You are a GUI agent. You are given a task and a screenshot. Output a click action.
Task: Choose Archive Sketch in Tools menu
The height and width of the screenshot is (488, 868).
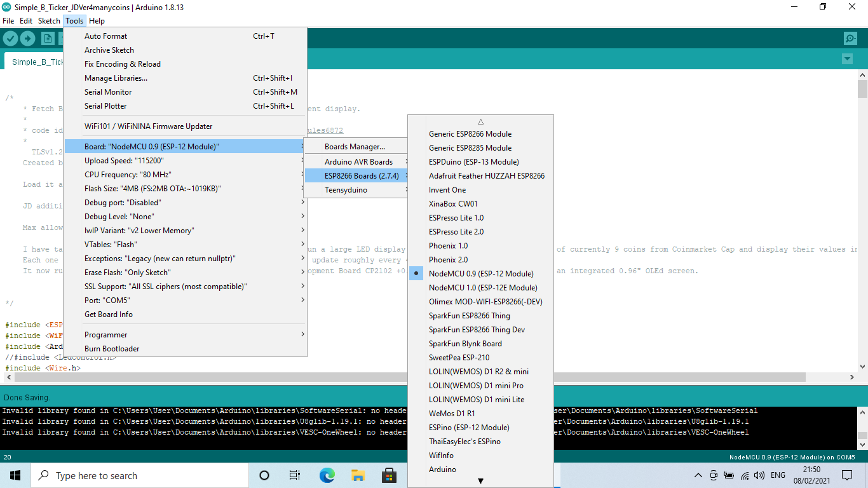pyautogui.click(x=185, y=50)
